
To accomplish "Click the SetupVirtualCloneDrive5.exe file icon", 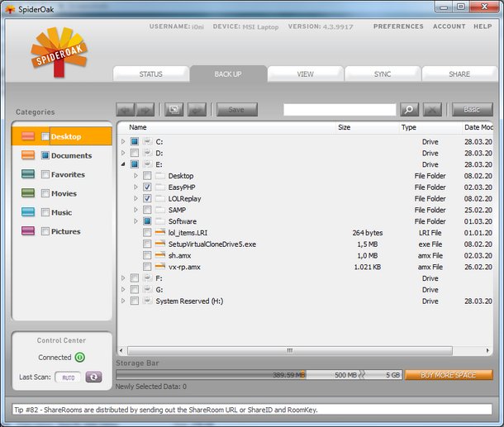I will click(160, 244).
